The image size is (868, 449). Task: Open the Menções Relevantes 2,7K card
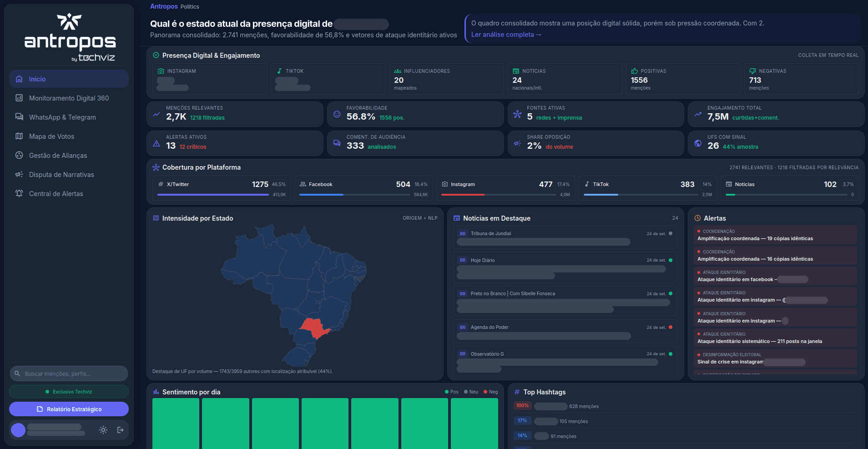235,114
